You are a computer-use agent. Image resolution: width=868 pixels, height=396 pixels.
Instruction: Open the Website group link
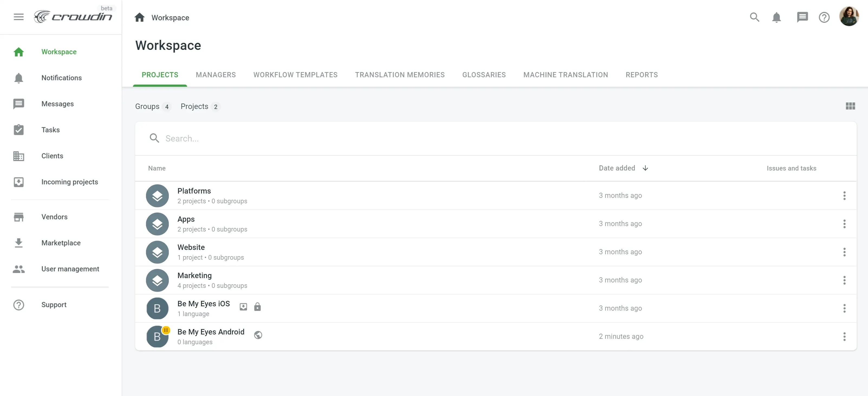[x=191, y=247]
